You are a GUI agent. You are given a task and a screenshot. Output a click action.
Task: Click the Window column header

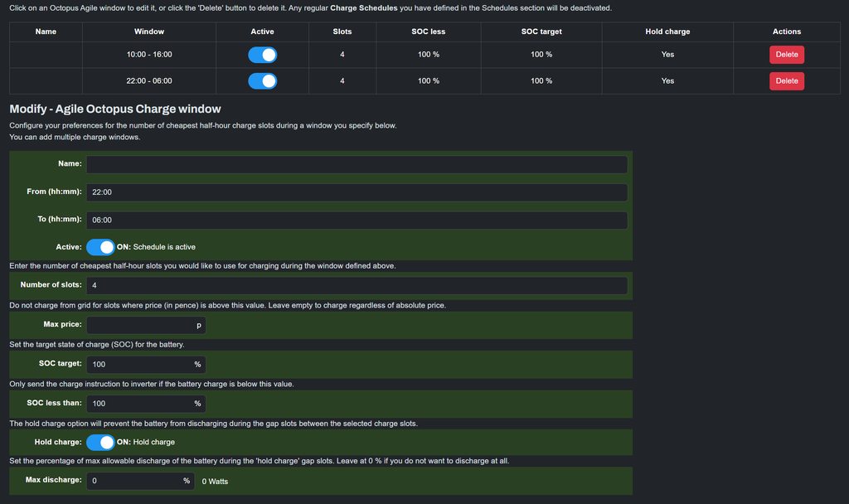click(x=149, y=31)
